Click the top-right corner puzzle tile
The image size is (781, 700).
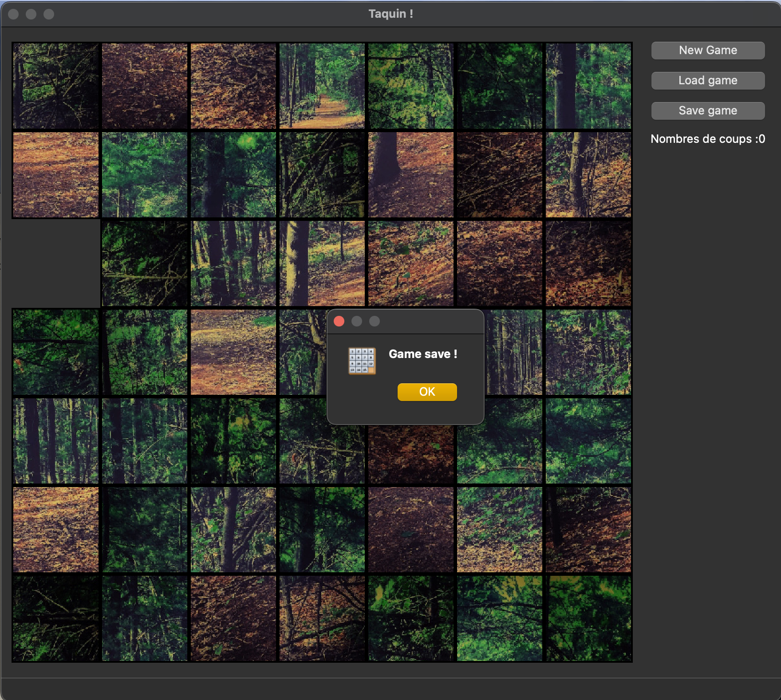tap(588, 86)
